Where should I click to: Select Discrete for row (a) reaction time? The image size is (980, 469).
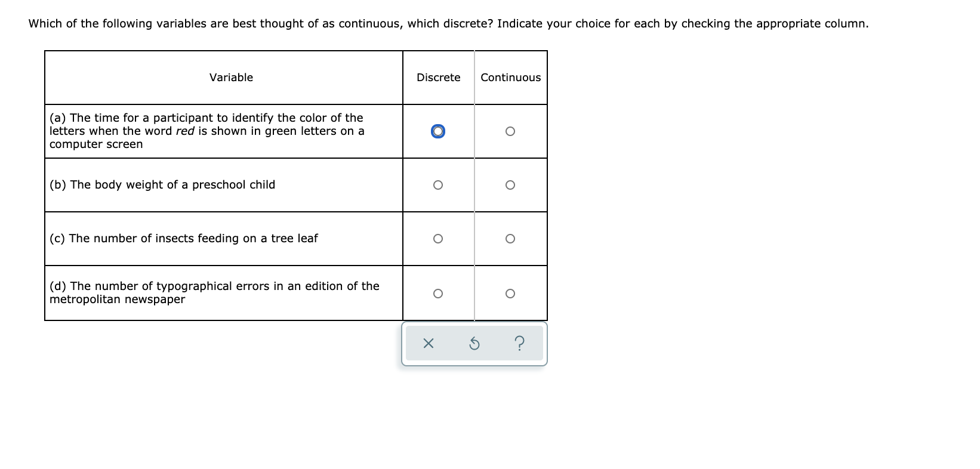438,131
